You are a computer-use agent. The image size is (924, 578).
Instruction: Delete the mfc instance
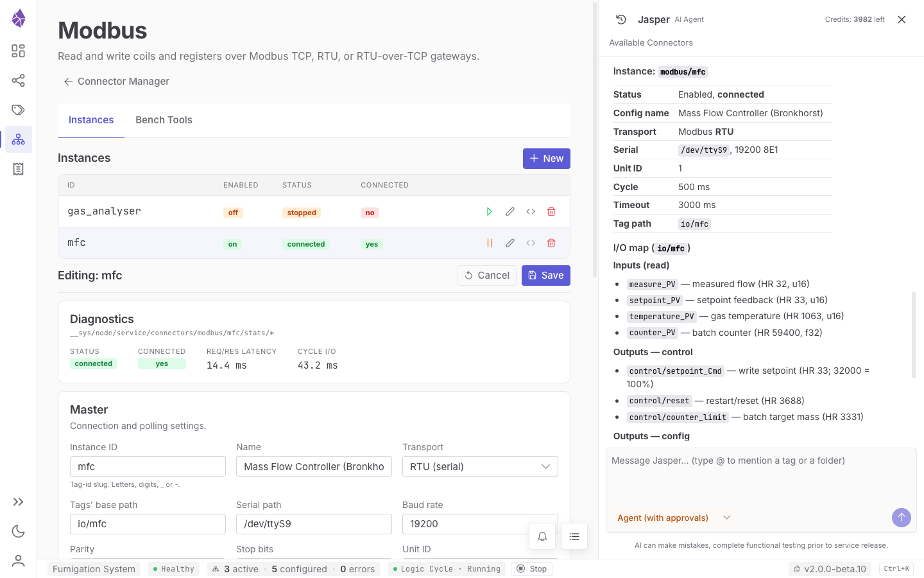551,243
